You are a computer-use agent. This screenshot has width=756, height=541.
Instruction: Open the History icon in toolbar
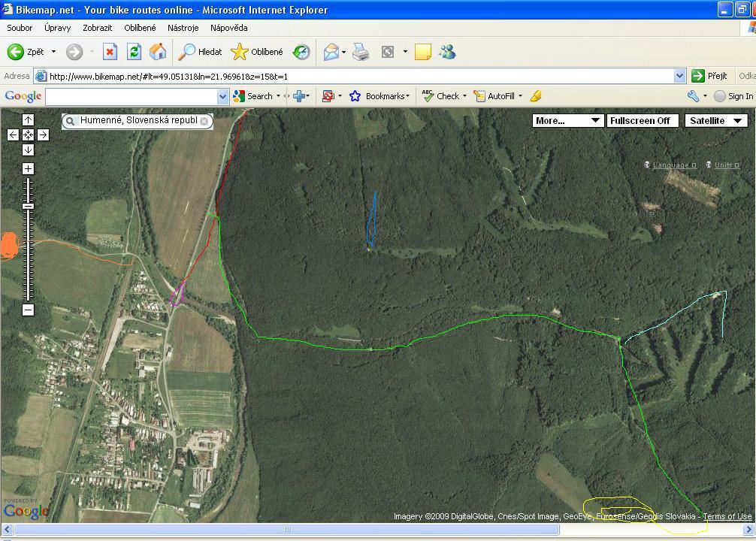[x=301, y=52]
